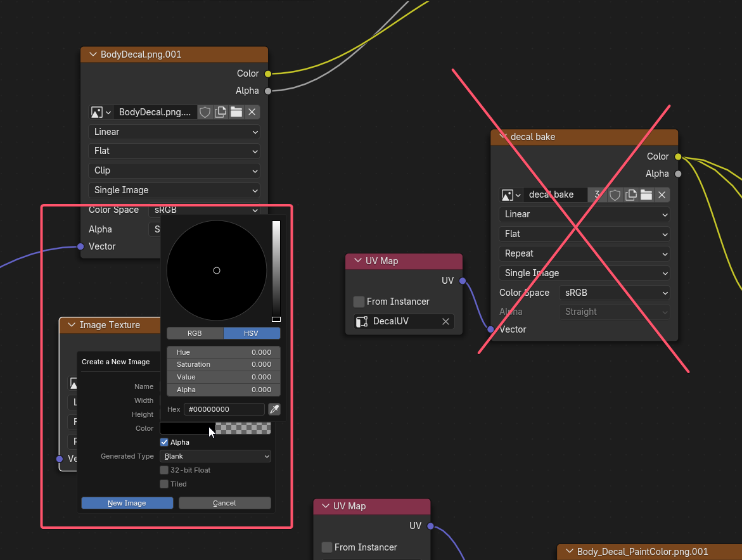Open Single Image source dropdown in BodyDecal node
The height and width of the screenshot is (560, 742).
(174, 190)
